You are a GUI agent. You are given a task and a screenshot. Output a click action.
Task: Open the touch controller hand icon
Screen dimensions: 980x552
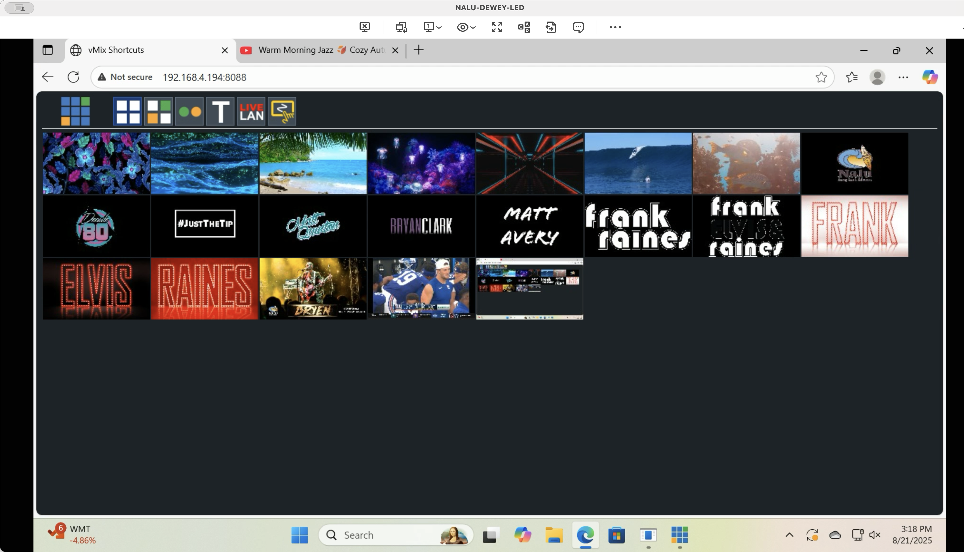(282, 111)
